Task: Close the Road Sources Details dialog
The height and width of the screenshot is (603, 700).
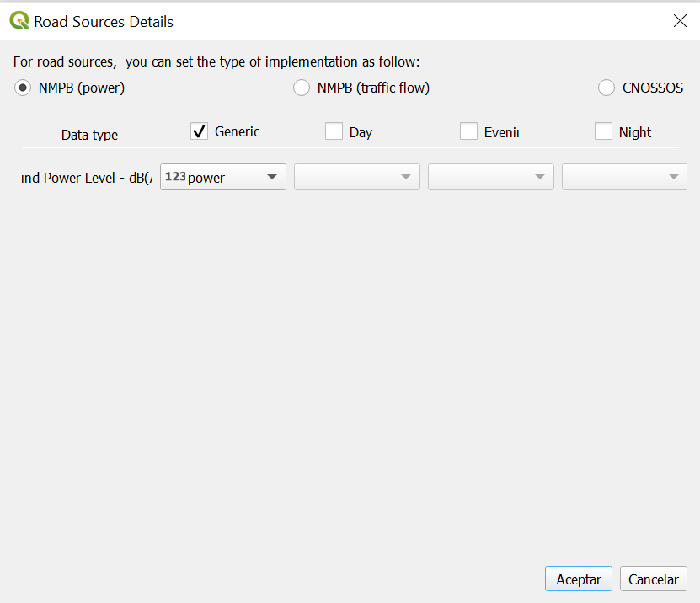Action: coord(680,21)
